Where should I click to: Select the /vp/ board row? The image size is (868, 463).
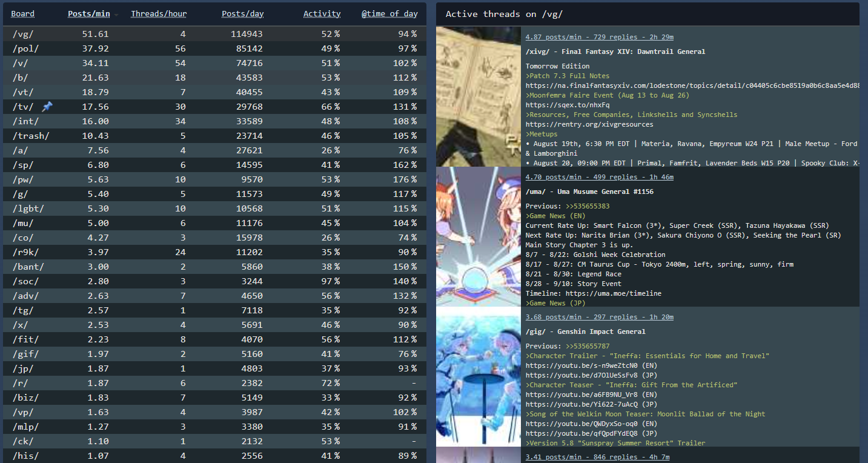[214, 412]
